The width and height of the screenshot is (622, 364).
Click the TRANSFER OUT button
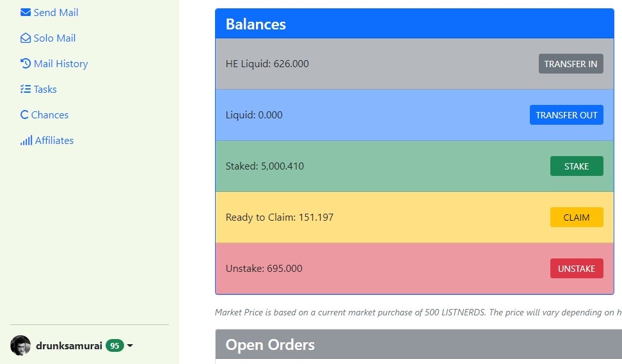click(566, 115)
